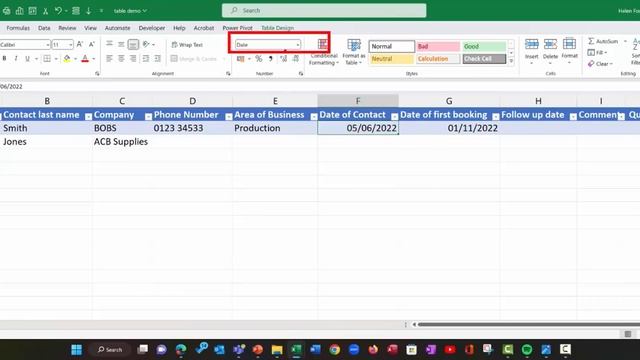Click the Orientation text angle icon
This screenshot has width=640, height=360.
coord(146,44)
